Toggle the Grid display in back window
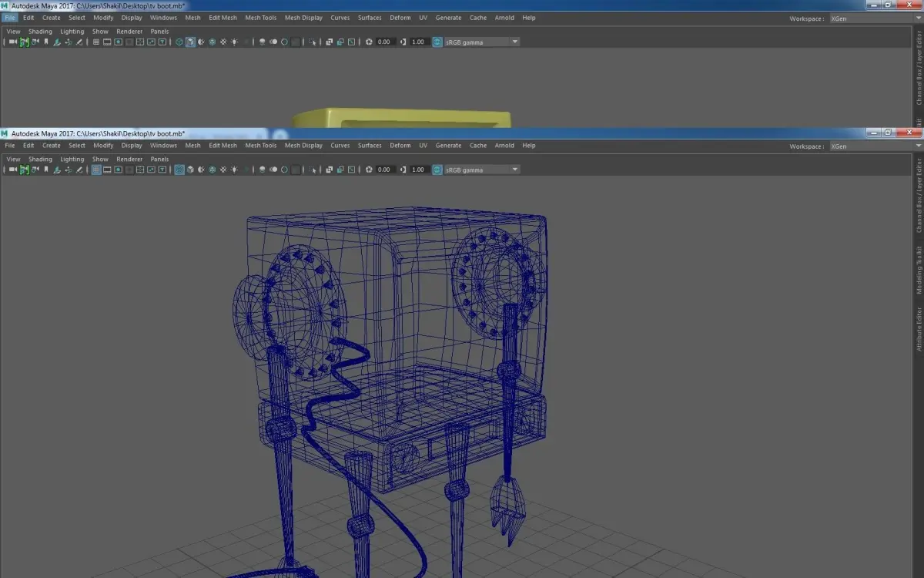 [96, 42]
